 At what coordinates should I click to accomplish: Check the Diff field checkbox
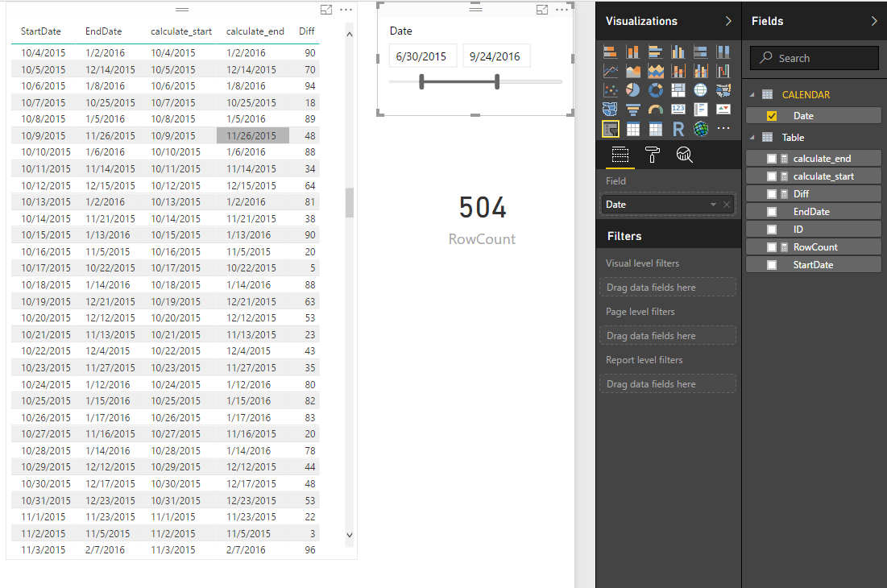coord(772,194)
